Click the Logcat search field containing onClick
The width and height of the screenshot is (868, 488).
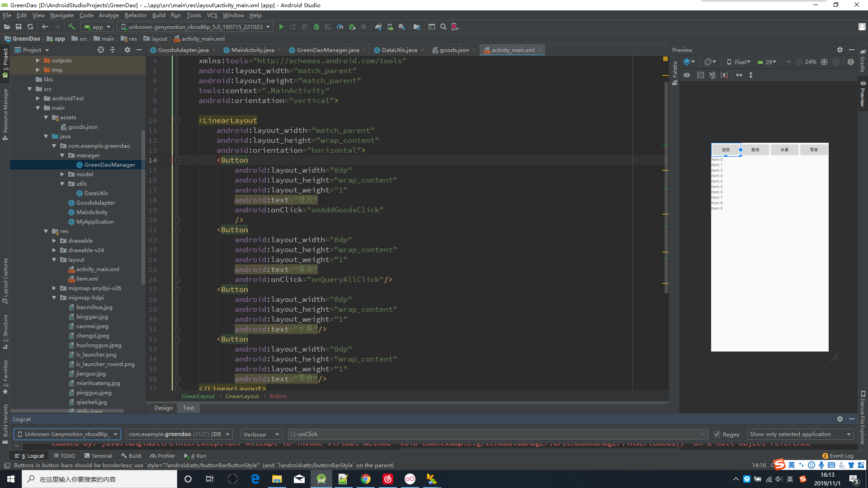(x=497, y=434)
